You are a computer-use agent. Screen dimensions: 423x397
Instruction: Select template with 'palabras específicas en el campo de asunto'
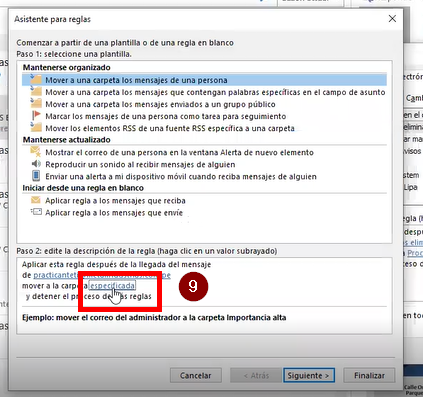215,92
